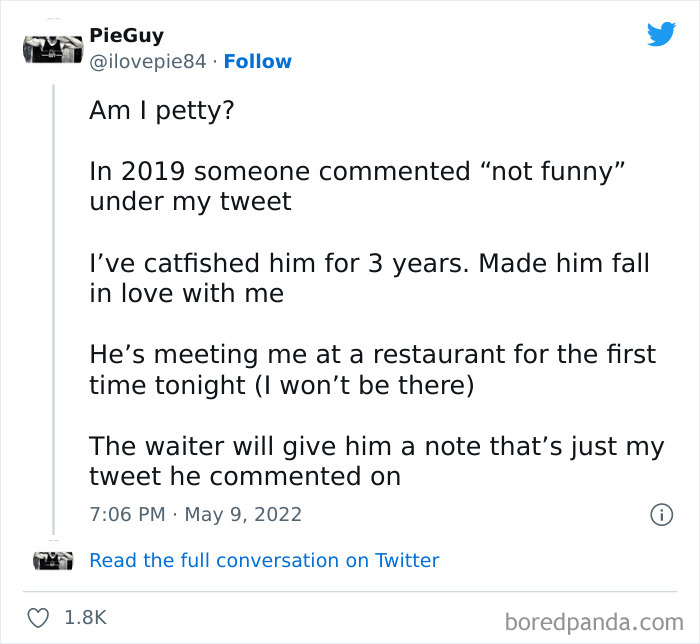This screenshot has width=700, height=644.
Task: Like the tweet with the heart icon
Action: click(38, 618)
